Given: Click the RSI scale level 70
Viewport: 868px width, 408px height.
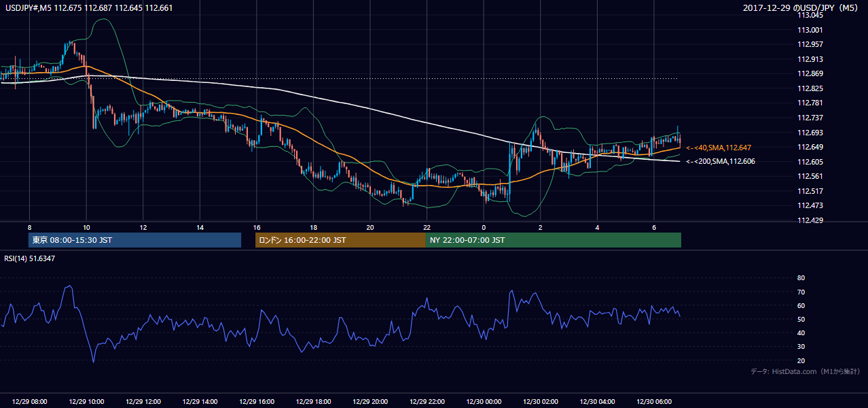Looking at the screenshot, I should click(x=801, y=292).
